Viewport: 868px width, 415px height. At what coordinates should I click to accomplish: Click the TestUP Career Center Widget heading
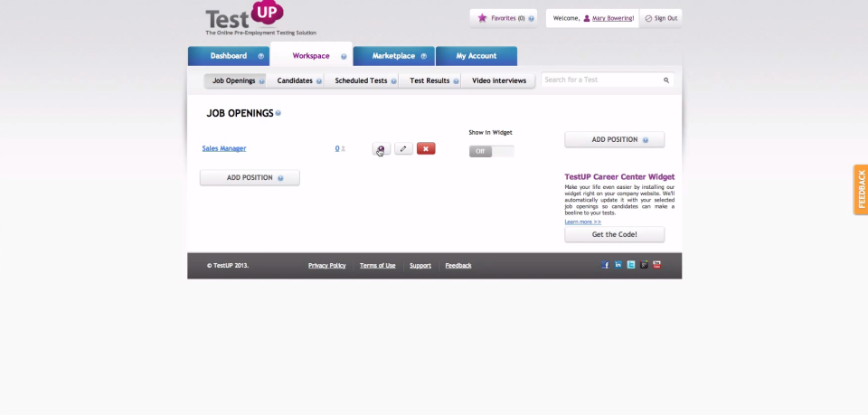[x=619, y=177]
